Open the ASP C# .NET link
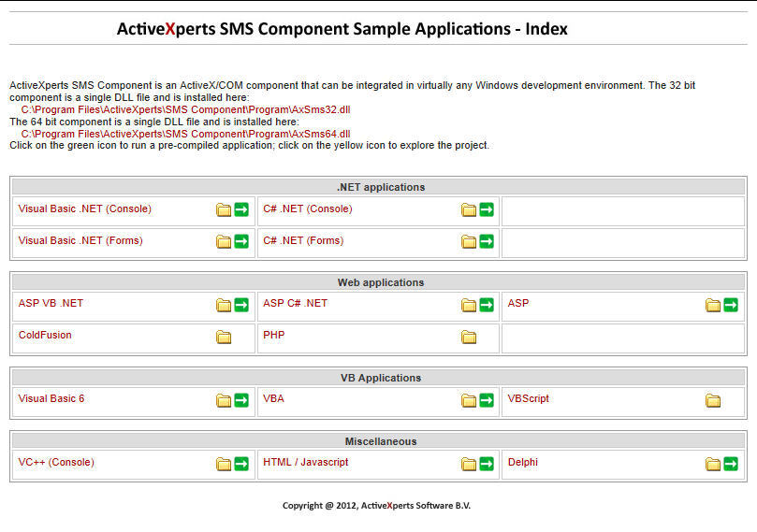 tap(296, 303)
